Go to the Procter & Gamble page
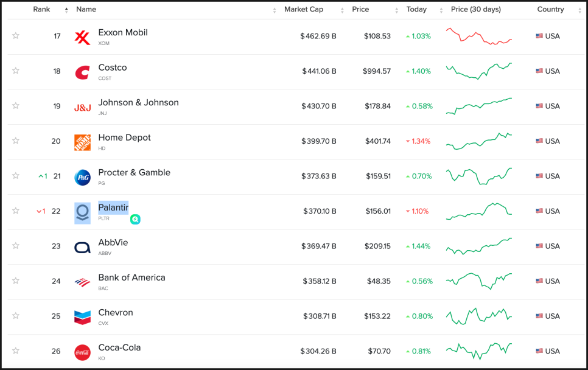The height and width of the screenshot is (370, 588). (135, 172)
